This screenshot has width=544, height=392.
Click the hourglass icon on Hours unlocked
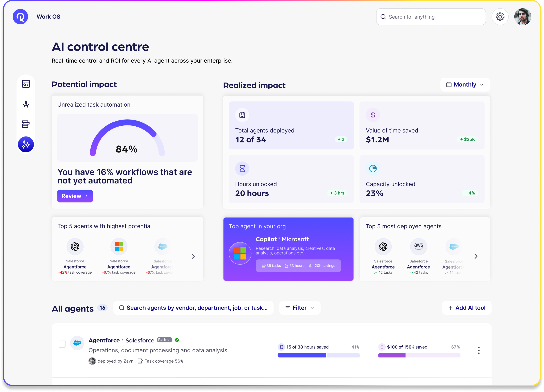[242, 169]
